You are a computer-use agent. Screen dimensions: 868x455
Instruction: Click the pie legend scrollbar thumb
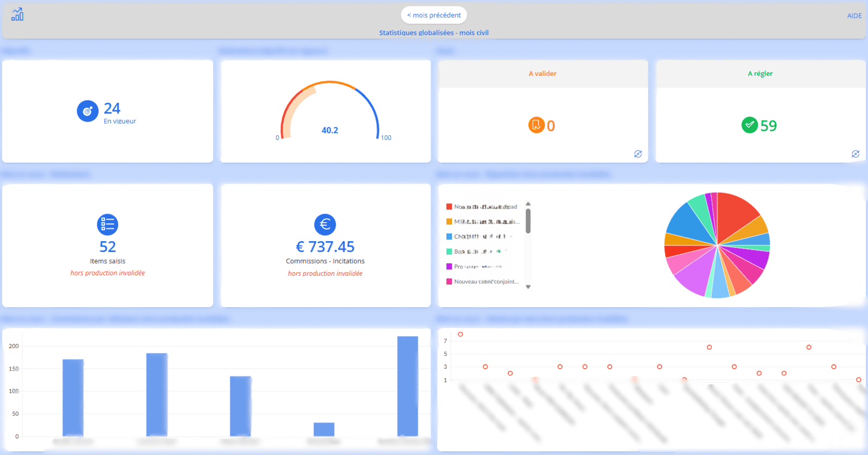(x=528, y=221)
